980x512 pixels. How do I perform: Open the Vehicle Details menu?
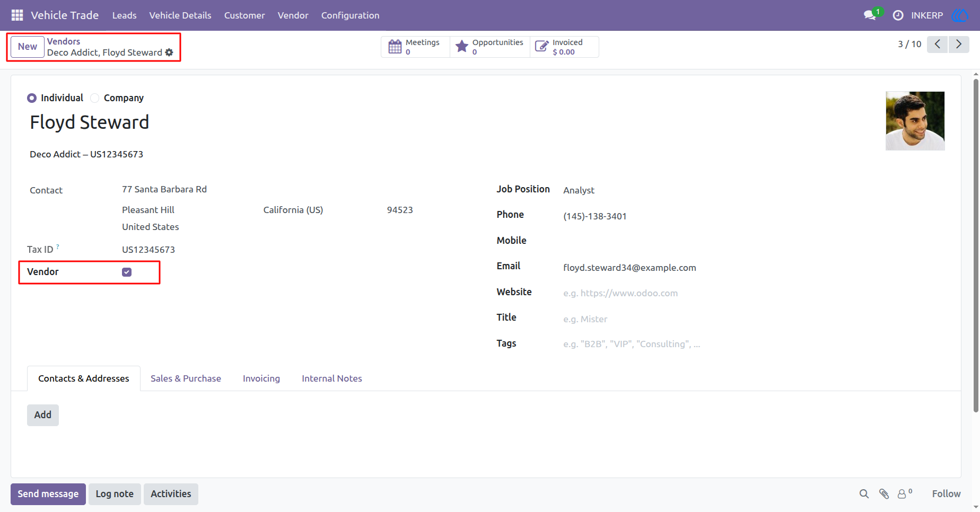(x=180, y=15)
